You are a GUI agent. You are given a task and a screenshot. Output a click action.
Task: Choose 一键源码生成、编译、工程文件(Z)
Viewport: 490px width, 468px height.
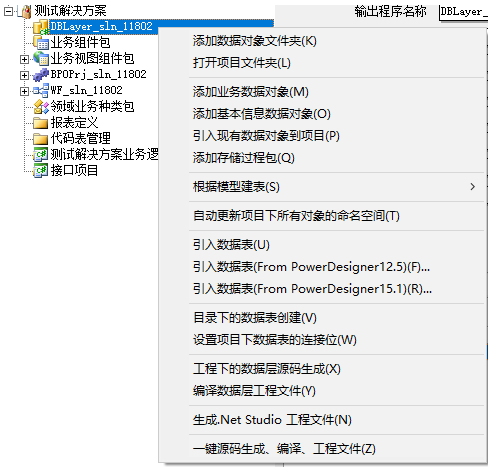tap(337, 449)
